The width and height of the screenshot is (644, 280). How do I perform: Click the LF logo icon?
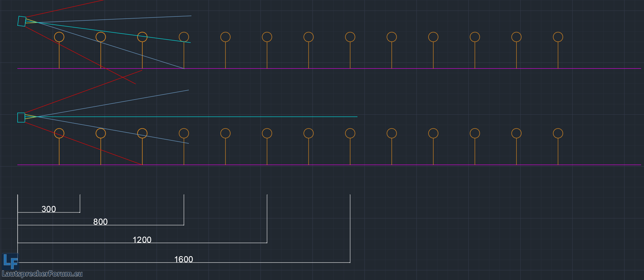pos(10,261)
